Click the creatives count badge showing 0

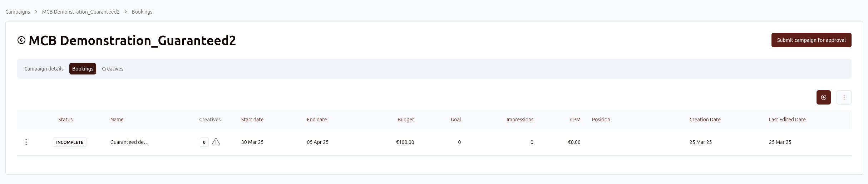204,142
